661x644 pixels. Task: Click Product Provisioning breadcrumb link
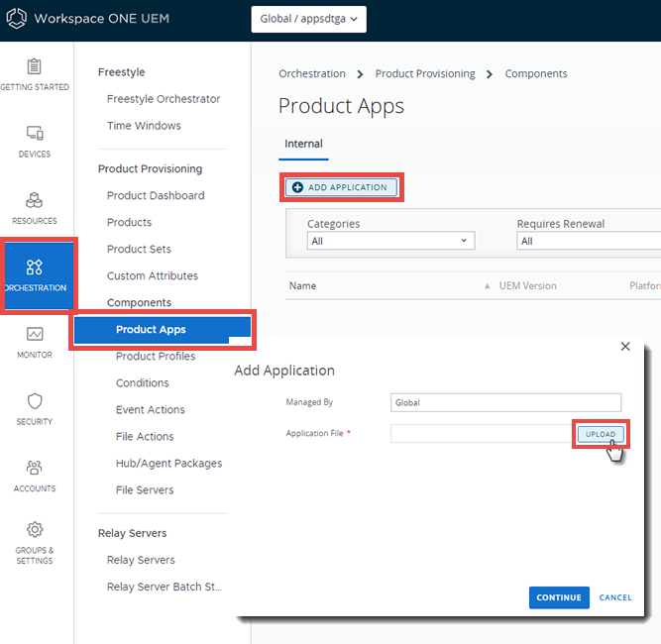425,73
